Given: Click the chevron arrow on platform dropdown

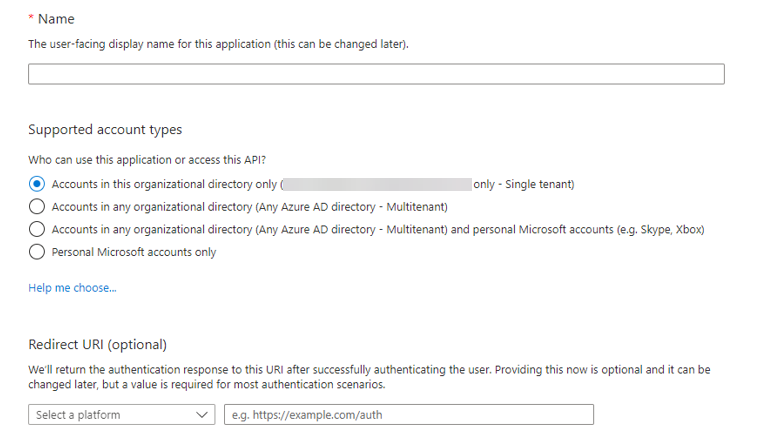Looking at the screenshot, I should tap(203, 414).
